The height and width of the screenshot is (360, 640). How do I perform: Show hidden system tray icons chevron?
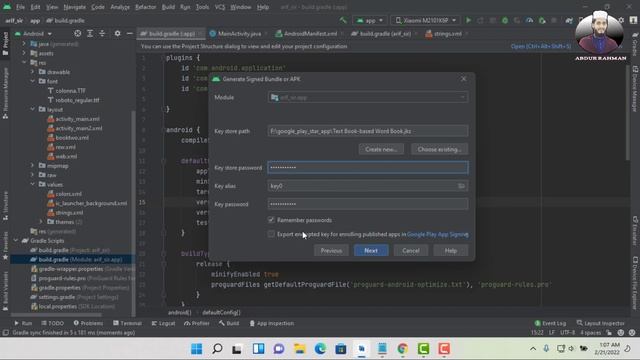coord(533,349)
